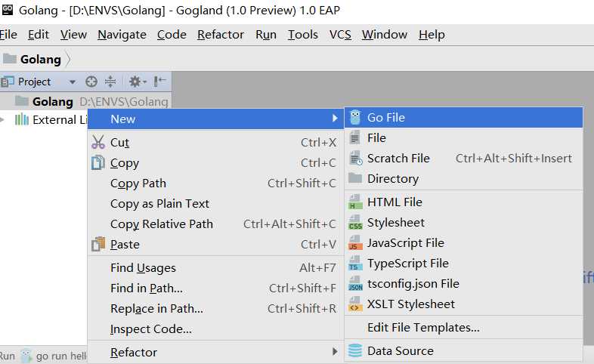Click the collapse all icon in Project panel
Screen dimensions: 594x364
pos(110,82)
